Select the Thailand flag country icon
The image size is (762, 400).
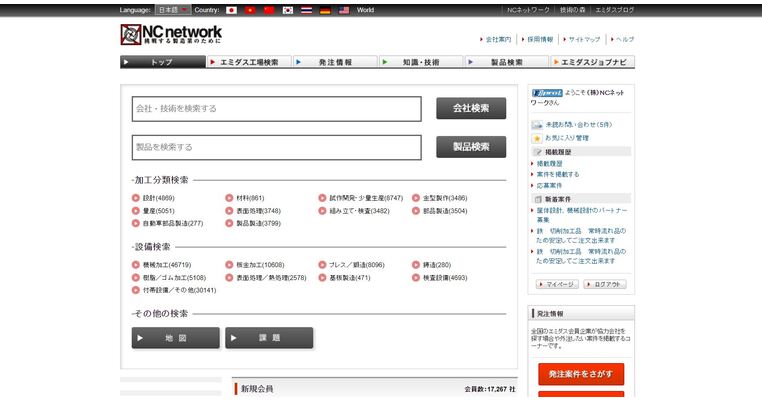[306, 10]
